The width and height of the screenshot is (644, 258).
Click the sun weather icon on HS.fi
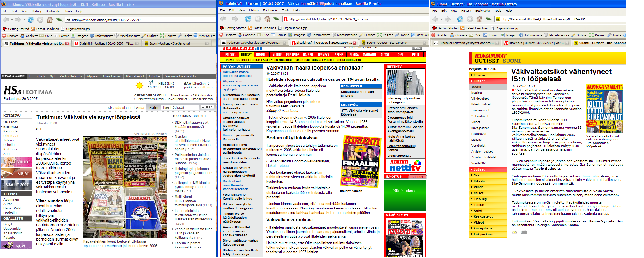(x=139, y=85)
